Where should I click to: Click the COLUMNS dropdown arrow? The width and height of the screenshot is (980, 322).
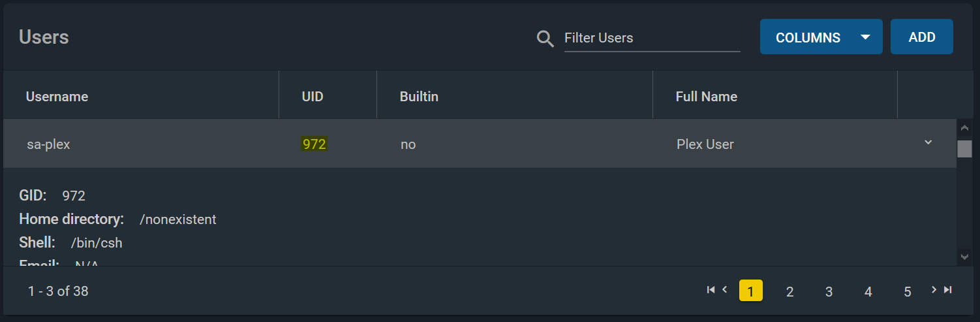[865, 37]
